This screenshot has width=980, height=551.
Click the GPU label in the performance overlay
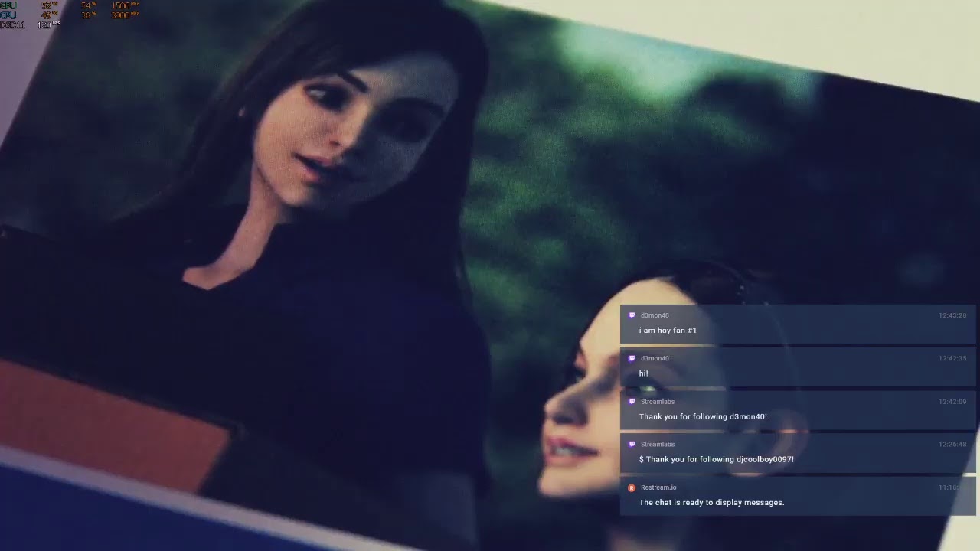click(x=8, y=5)
